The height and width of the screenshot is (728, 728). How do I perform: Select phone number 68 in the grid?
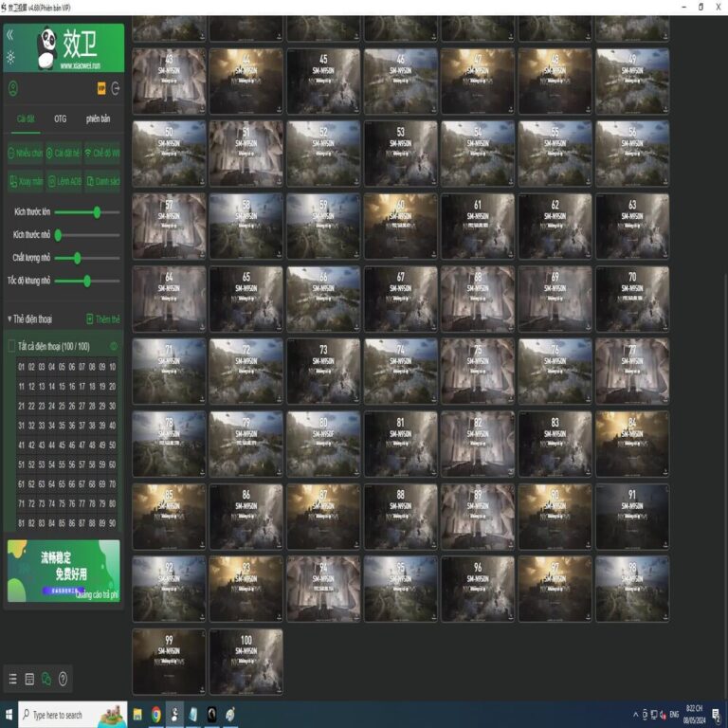coord(92,483)
